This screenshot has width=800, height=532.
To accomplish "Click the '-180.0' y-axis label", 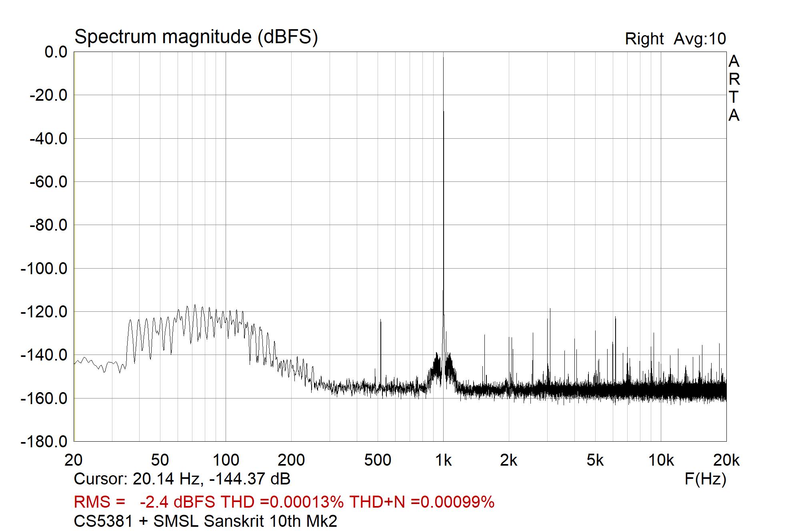I will pos(44,442).
